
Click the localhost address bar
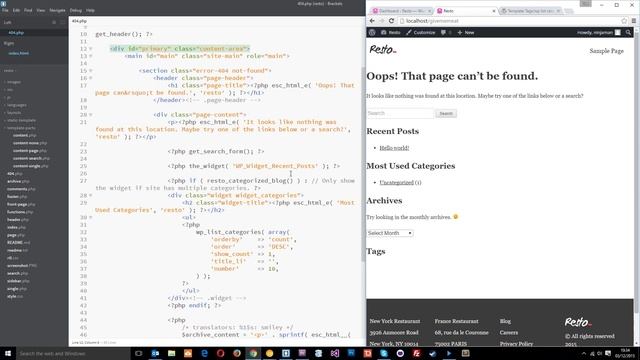tap(510, 21)
